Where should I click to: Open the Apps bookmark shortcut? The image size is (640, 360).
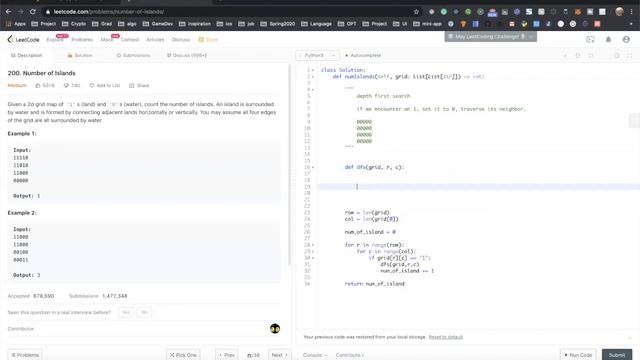coord(16,24)
